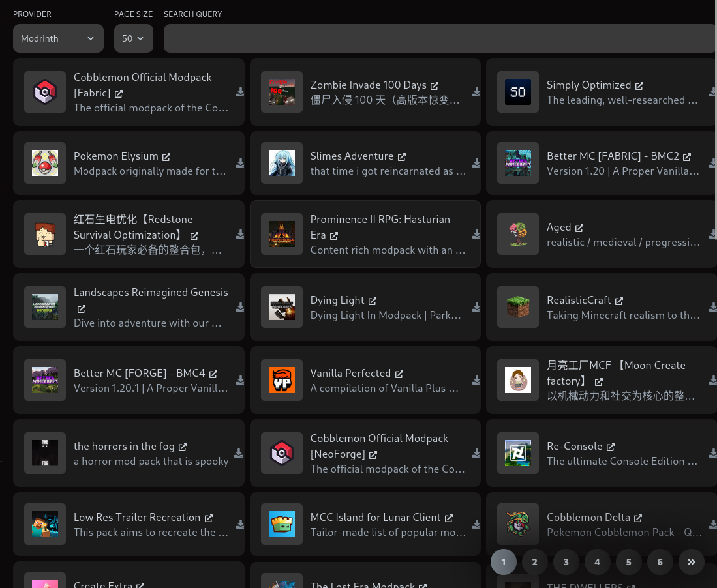Download the Cobblemon Official Modpack [Fabric]
Screen dimensions: 717x588
tap(240, 92)
